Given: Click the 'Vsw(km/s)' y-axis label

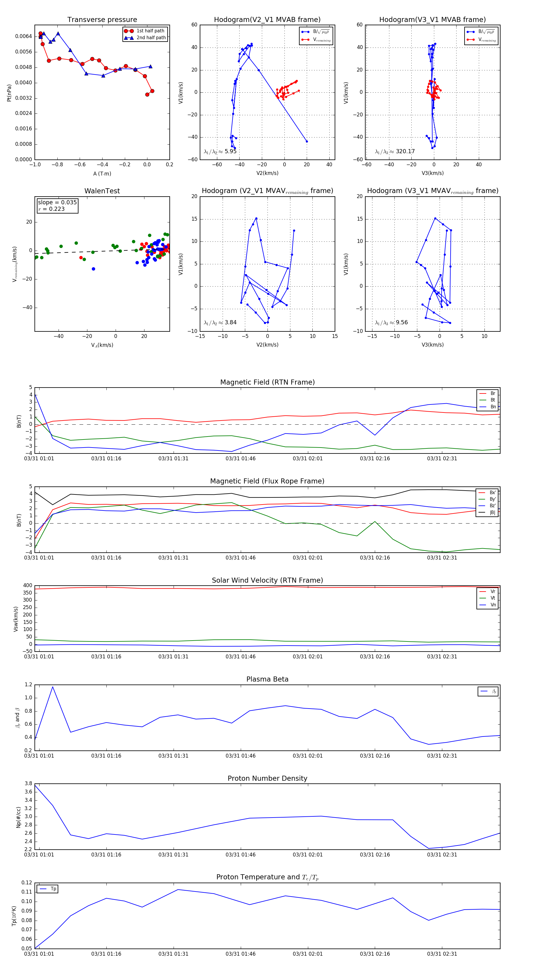Looking at the screenshot, I should tap(16, 619).
